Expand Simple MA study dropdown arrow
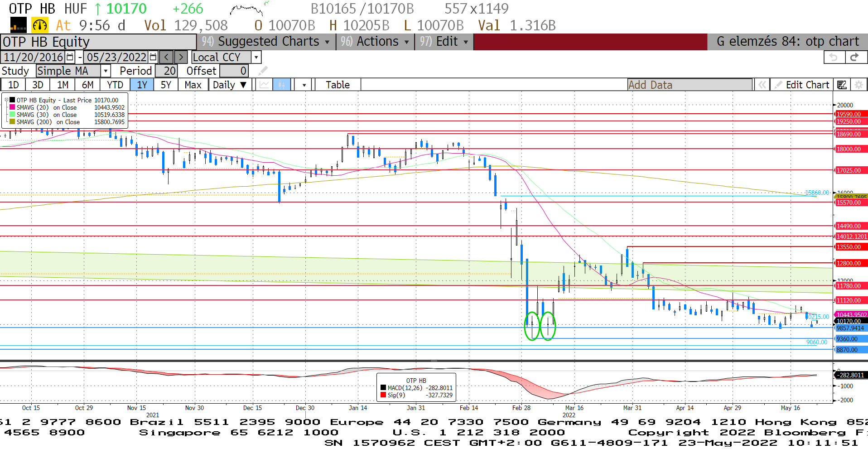This screenshot has width=868, height=468. [106, 71]
